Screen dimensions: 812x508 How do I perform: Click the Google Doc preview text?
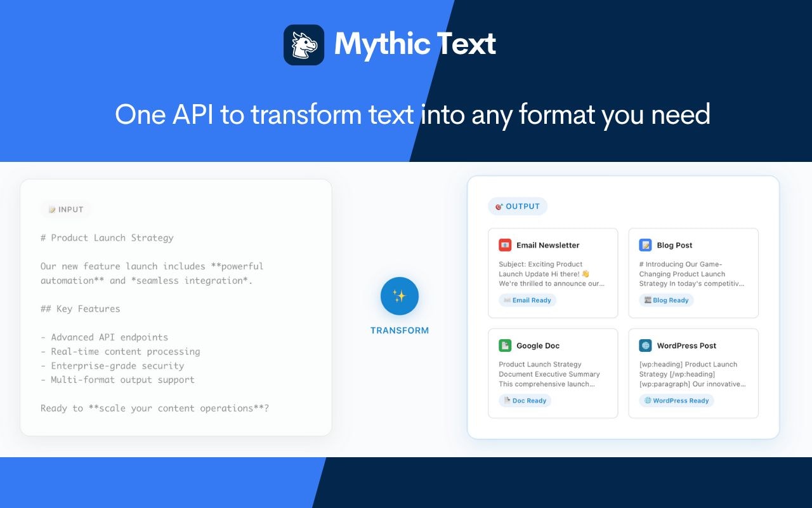tap(549, 374)
